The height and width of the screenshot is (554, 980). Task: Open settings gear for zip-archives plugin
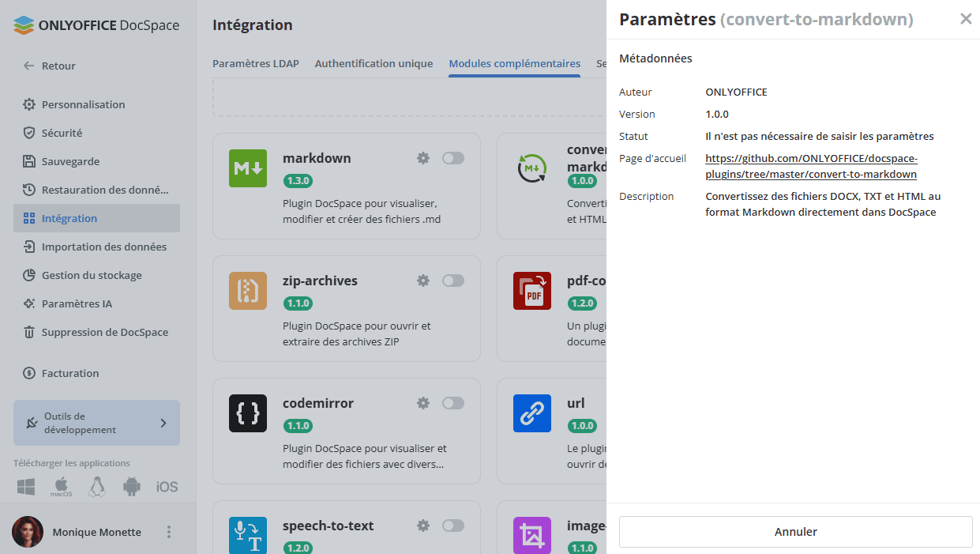423,281
